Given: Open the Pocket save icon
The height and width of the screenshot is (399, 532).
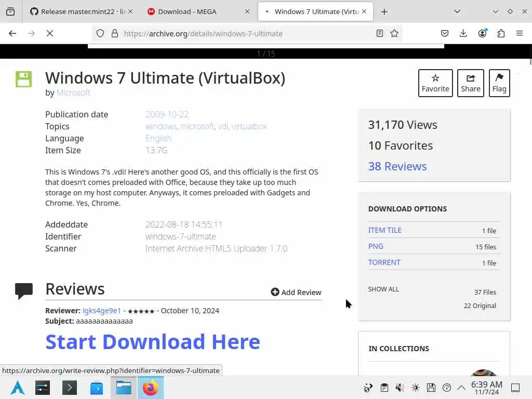Looking at the screenshot, I should [445, 33].
